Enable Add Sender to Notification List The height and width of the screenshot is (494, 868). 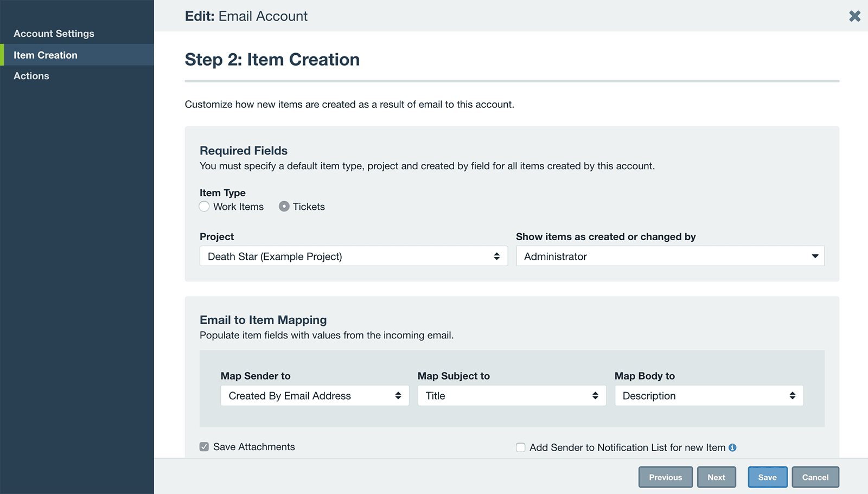click(521, 447)
